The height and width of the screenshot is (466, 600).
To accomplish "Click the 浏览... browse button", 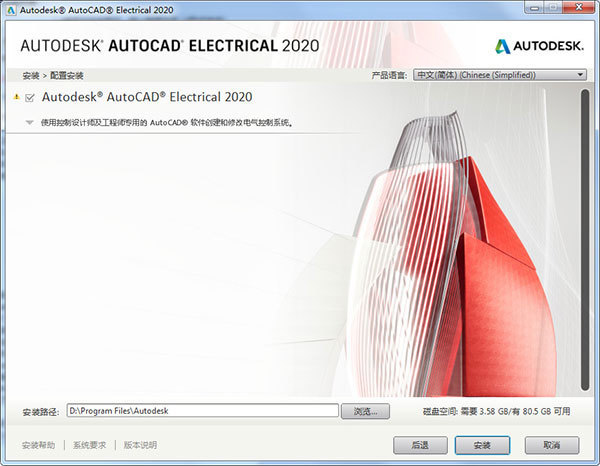I will click(365, 411).
